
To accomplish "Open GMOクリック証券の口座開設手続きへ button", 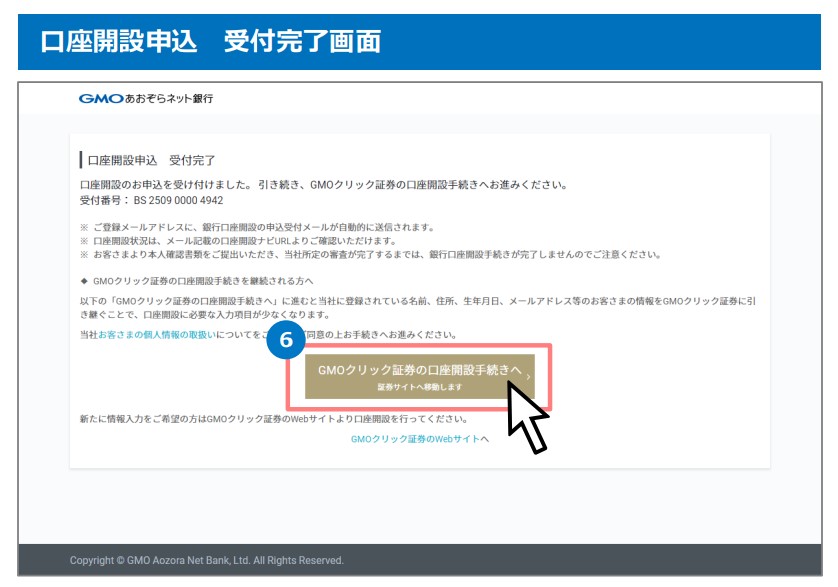I will coord(420,377).
